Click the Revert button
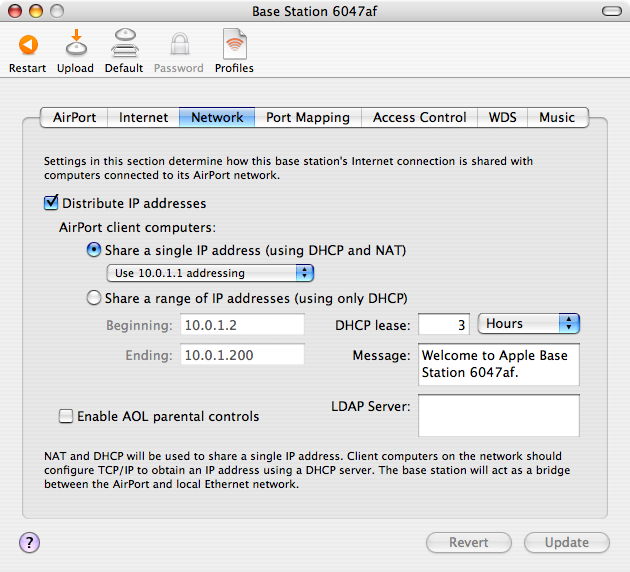The height and width of the screenshot is (572, 630). coord(469,542)
